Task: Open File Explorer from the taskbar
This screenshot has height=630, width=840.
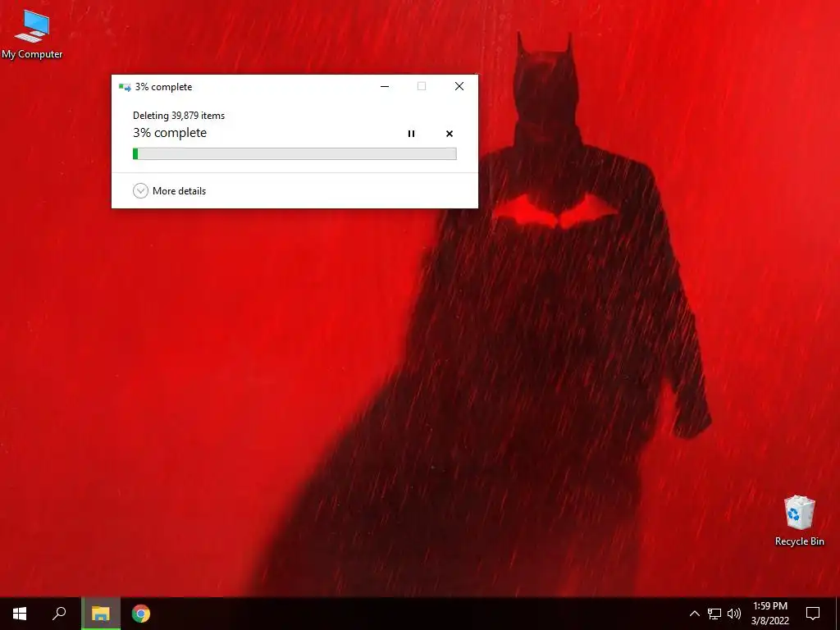Action: click(101, 614)
